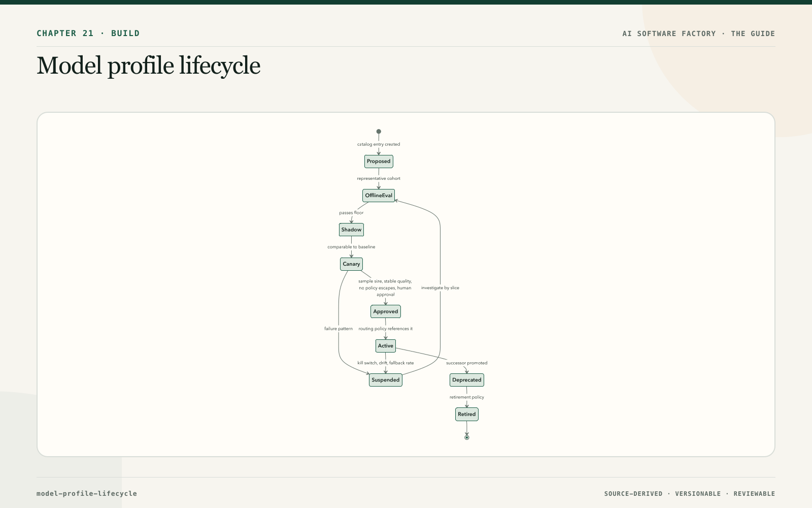Click the 'CHAPTER 21 · BUILD' header text
The width and height of the screenshot is (812, 508).
point(88,34)
